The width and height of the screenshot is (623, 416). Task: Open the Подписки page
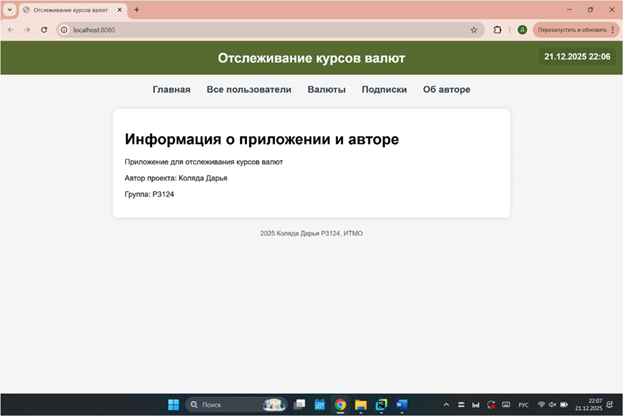pos(384,90)
